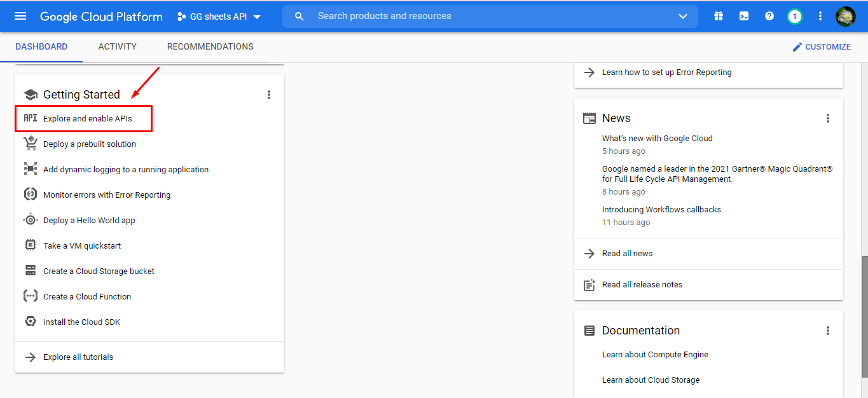This screenshot has height=398, width=868.
Task: Click your profile avatar picture
Action: 846,16
